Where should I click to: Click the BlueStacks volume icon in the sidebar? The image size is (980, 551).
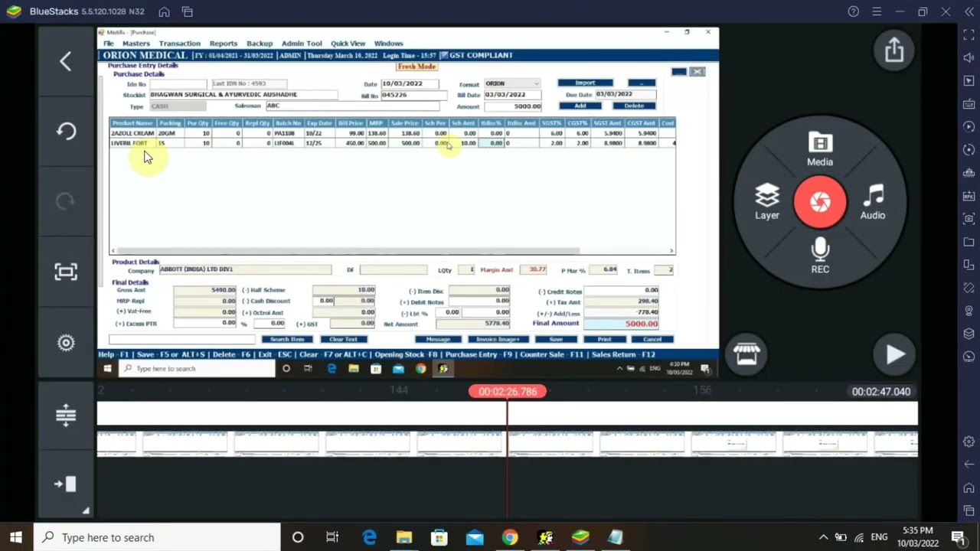click(969, 58)
